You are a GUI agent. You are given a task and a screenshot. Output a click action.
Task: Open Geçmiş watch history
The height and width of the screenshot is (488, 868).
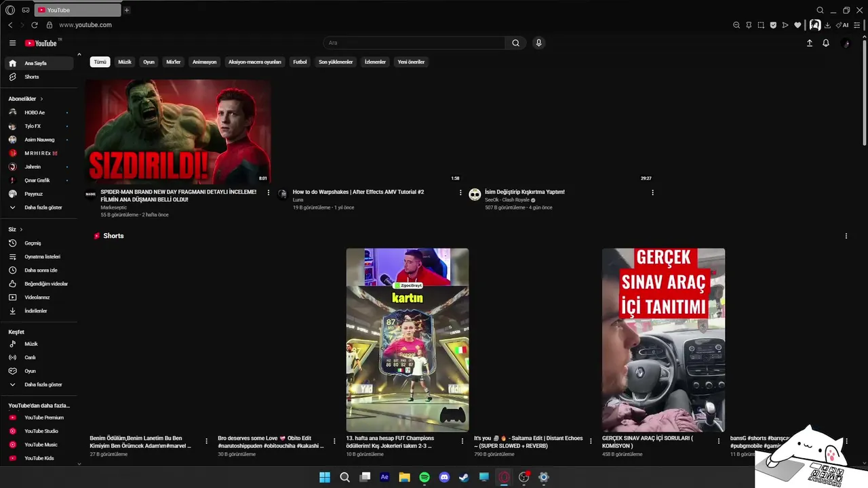[x=39, y=243]
